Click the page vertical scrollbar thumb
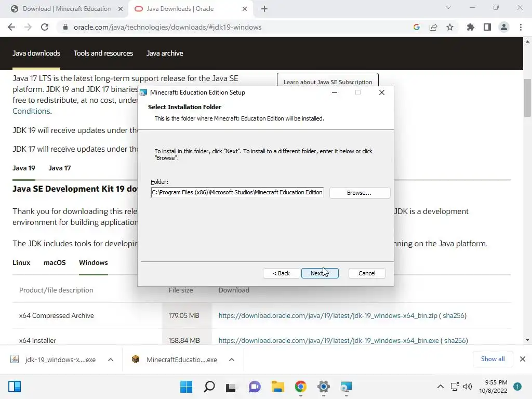The image size is (532, 399). pos(527,98)
